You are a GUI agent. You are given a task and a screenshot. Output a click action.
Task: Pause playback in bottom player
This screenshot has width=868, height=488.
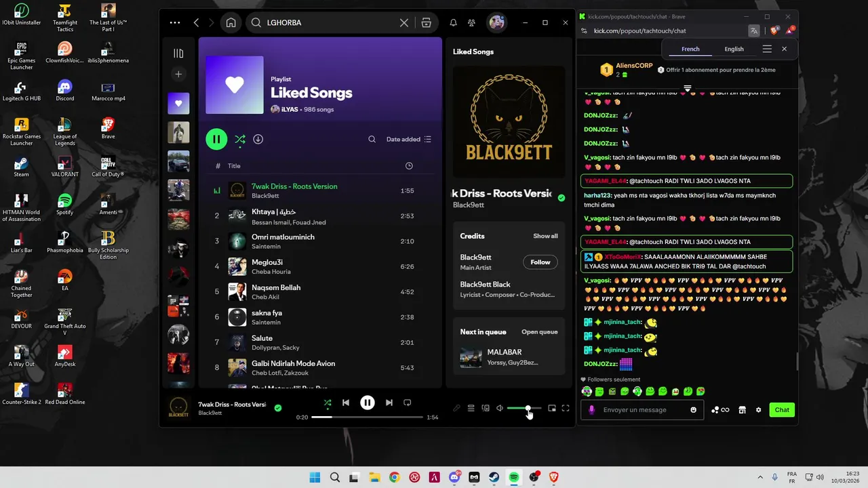coord(367,403)
